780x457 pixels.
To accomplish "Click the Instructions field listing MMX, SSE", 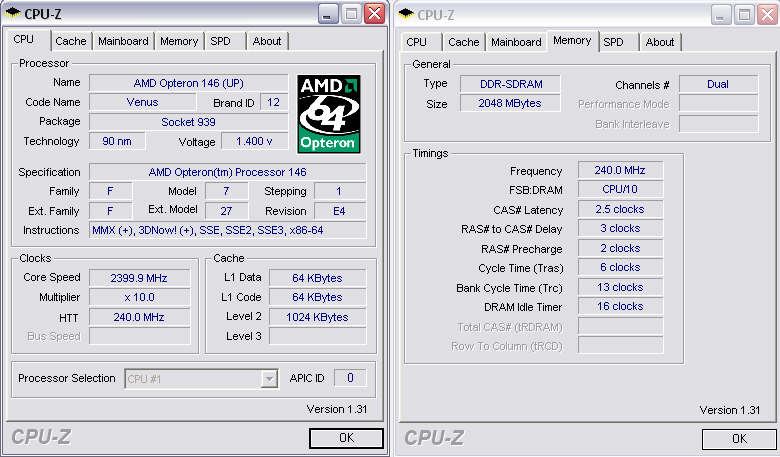I will click(x=227, y=230).
